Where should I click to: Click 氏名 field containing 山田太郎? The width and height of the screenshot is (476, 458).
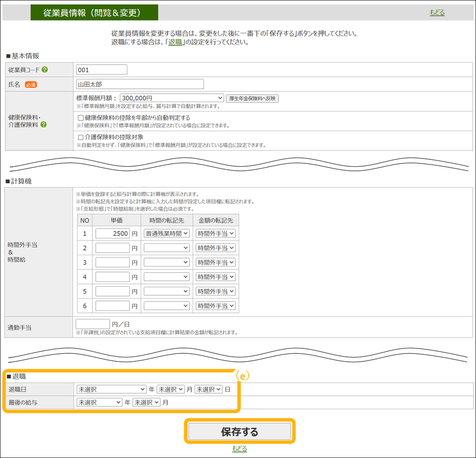(x=140, y=84)
